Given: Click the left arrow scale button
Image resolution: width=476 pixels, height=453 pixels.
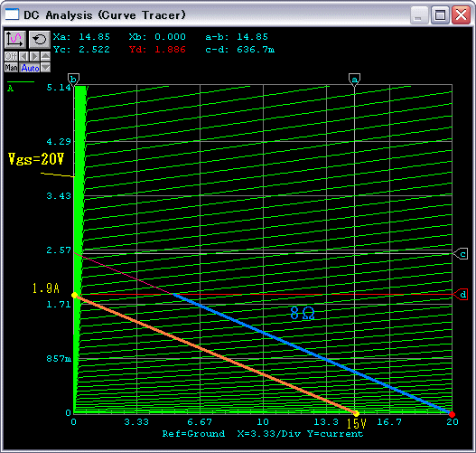Looking at the screenshot, I should [x=24, y=56].
